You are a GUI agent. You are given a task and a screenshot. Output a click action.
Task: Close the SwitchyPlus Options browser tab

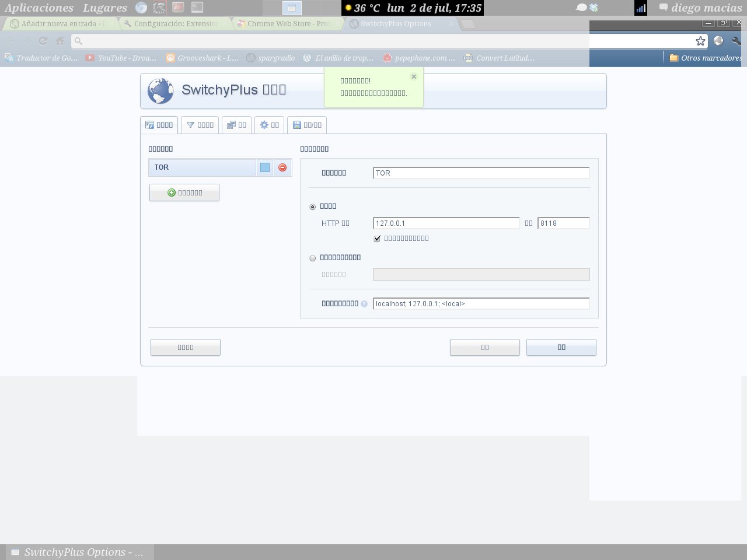tap(451, 24)
